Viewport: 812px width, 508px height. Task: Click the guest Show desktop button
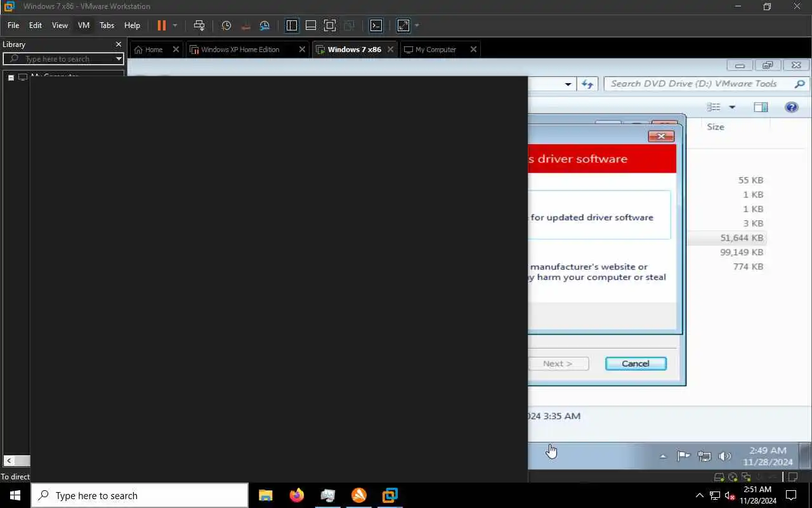(x=805, y=456)
